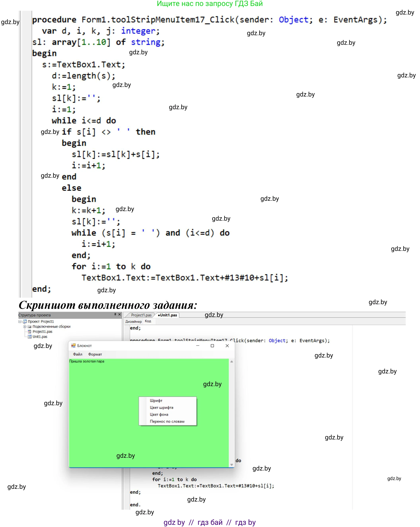The width and height of the screenshot is (420, 527).
Task: Select Unit1.pas form icon in tree
Action: point(30,337)
